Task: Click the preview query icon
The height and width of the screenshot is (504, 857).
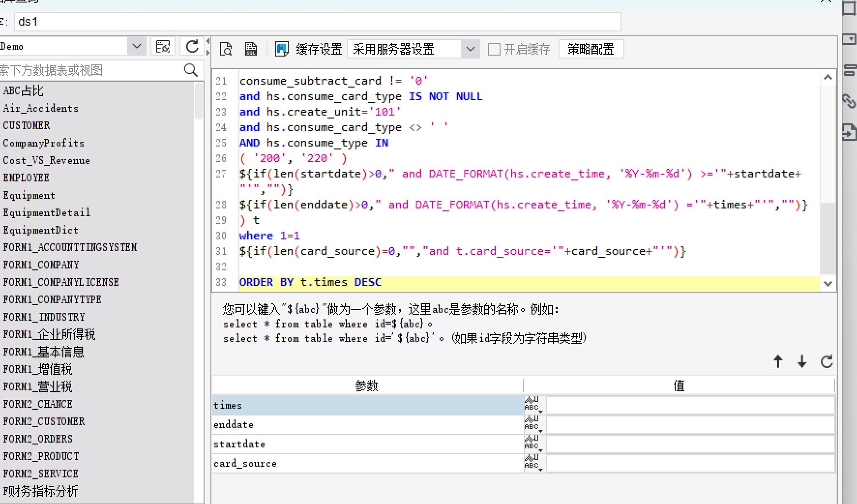Action: coord(226,49)
